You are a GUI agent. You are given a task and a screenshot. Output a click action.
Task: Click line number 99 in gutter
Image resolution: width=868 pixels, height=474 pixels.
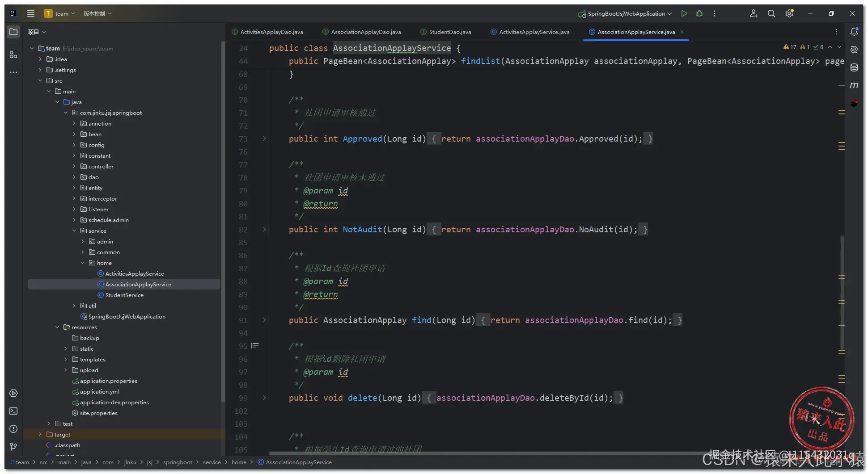point(243,398)
